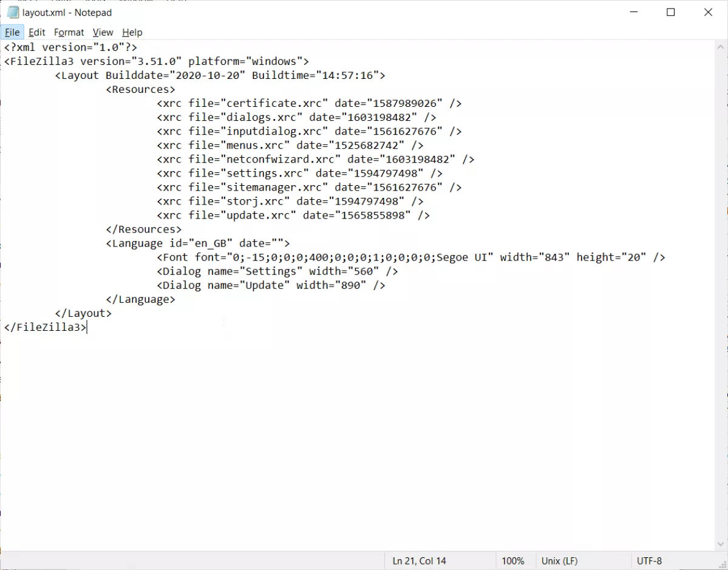Image resolution: width=728 pixels, height=570 pixels.
Task: Open the File menu
Action: (x=12, y=33)
